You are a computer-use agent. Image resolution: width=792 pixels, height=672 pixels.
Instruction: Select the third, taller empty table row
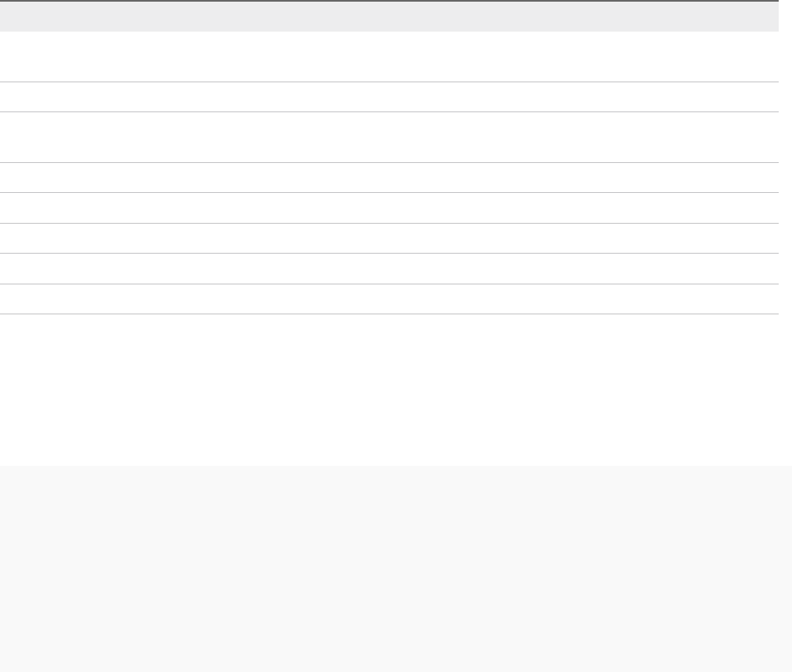[389, 137]
